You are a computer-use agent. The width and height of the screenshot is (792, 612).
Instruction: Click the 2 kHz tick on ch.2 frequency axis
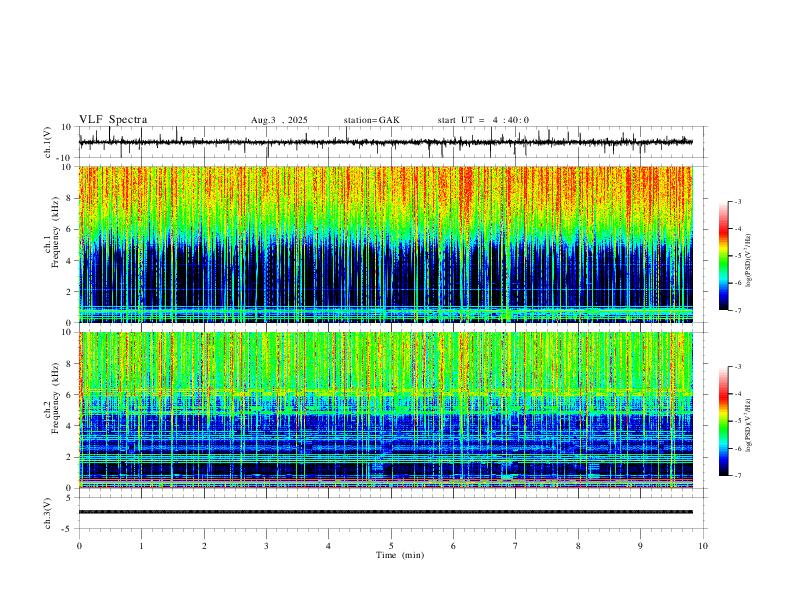(69, 457)
